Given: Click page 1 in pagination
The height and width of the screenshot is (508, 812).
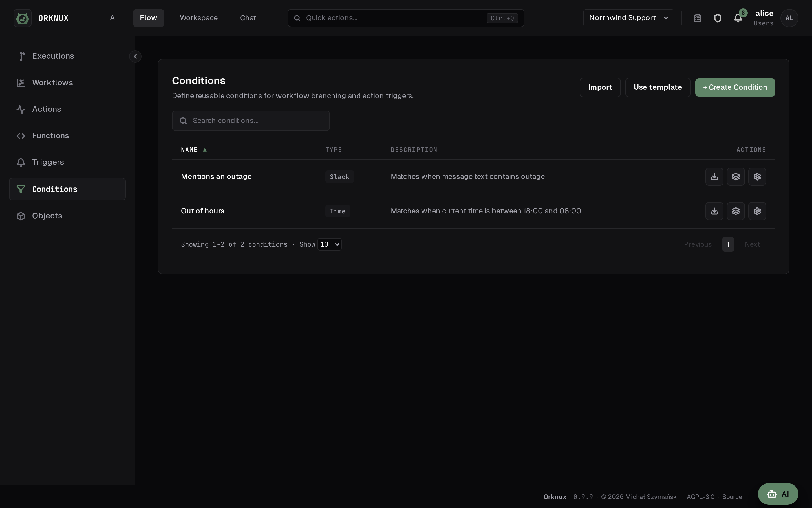Looking at the screenshot, I should point(728,244).
